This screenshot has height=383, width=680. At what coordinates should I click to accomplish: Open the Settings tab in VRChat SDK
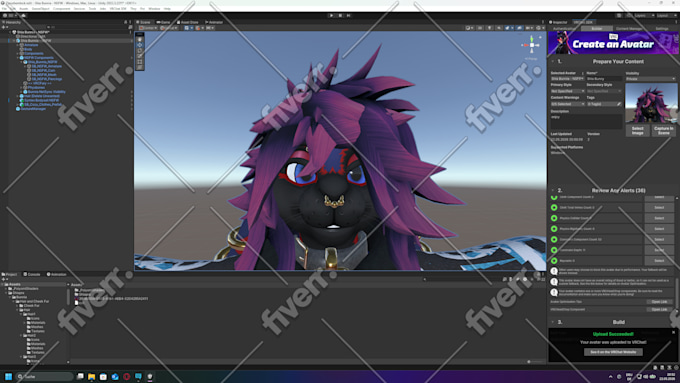(662, 29)
